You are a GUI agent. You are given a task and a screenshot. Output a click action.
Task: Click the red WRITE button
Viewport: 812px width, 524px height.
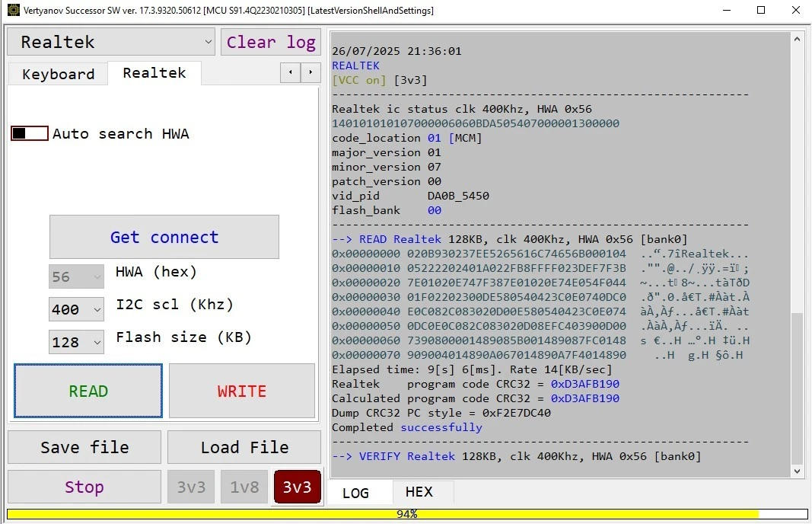(241, 391)
